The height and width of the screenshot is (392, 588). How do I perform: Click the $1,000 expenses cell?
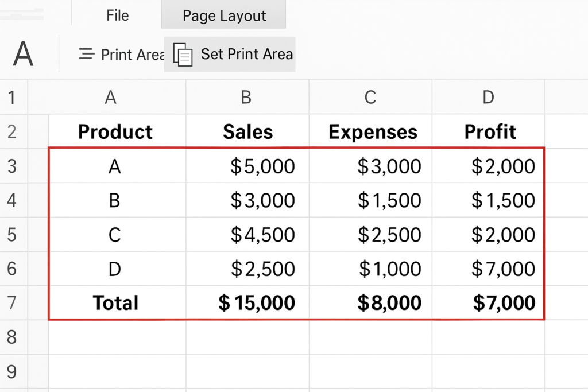click(390, 269)
